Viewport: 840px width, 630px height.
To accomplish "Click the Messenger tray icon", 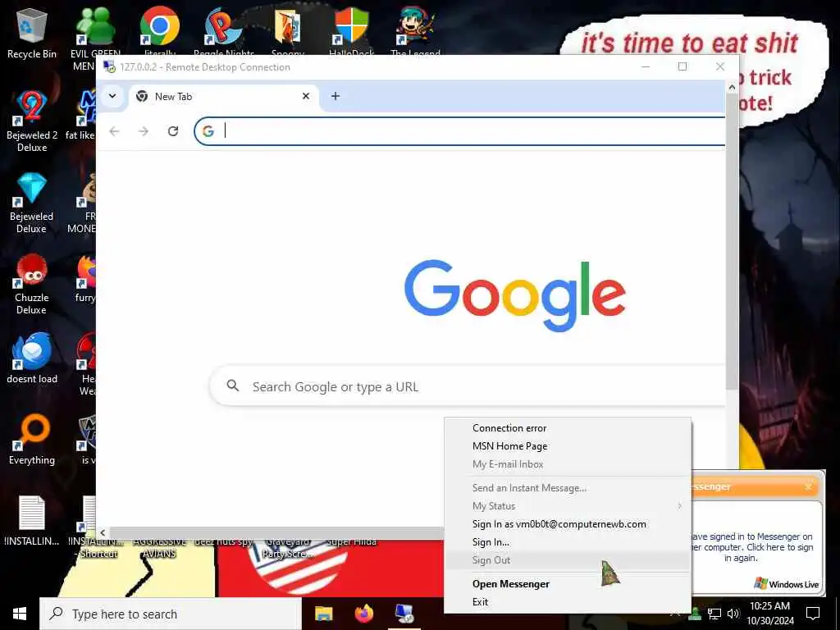I will tap(696, 614).
